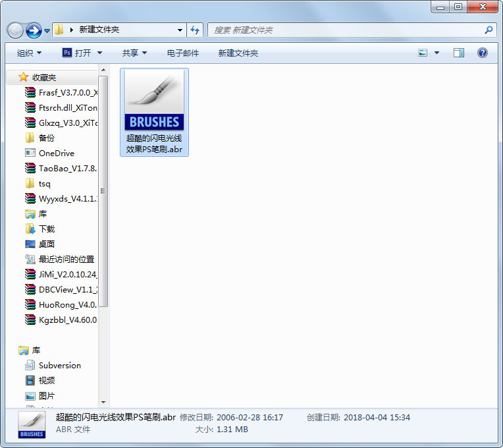The height and width of the screenshot is (448, 503).
Task: Open the 备份 folder in sidebar
Action: 40,138
